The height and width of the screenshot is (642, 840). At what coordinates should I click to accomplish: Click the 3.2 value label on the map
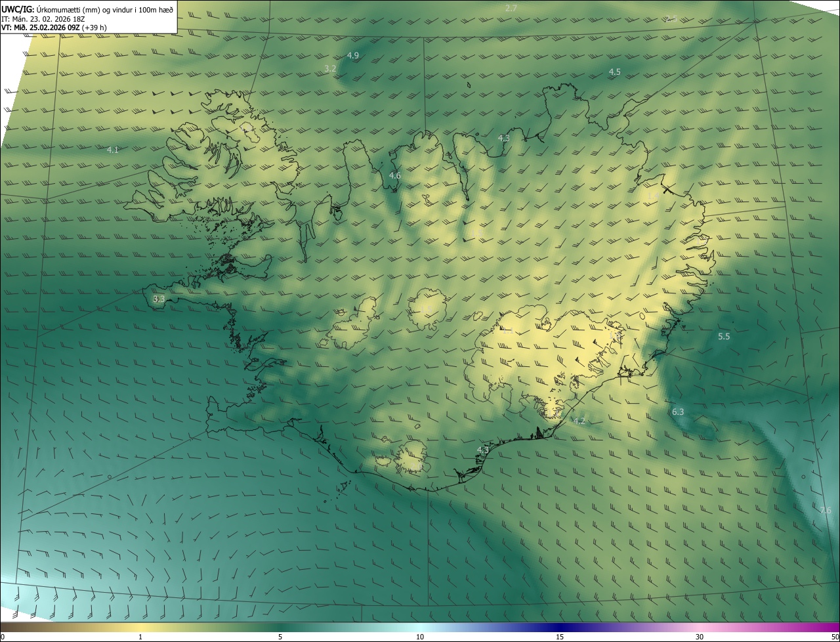[x=330, y=68]
